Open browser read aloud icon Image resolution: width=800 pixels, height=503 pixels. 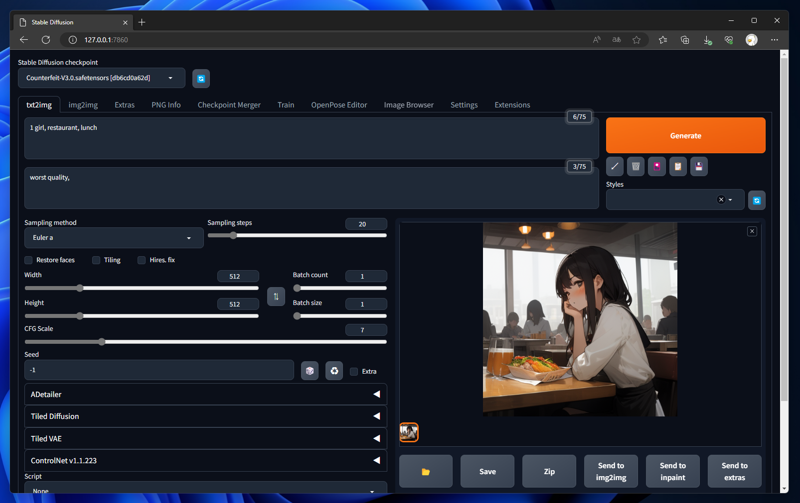tap(596, 40)
